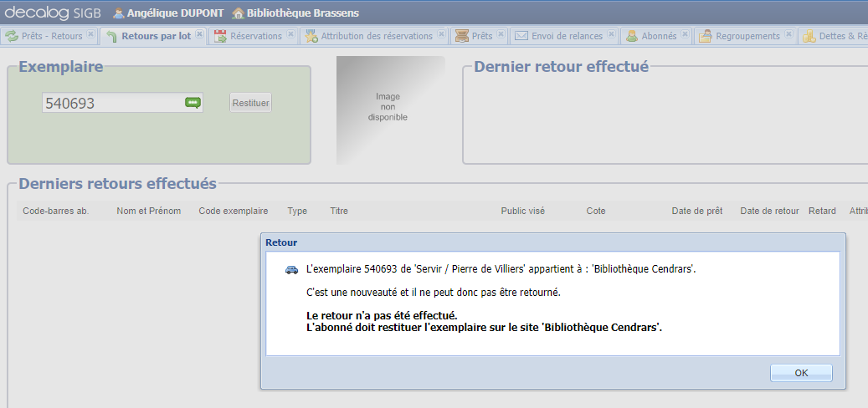Click the Restituer button
Screen dimensions: 868x408
point(250,103)
